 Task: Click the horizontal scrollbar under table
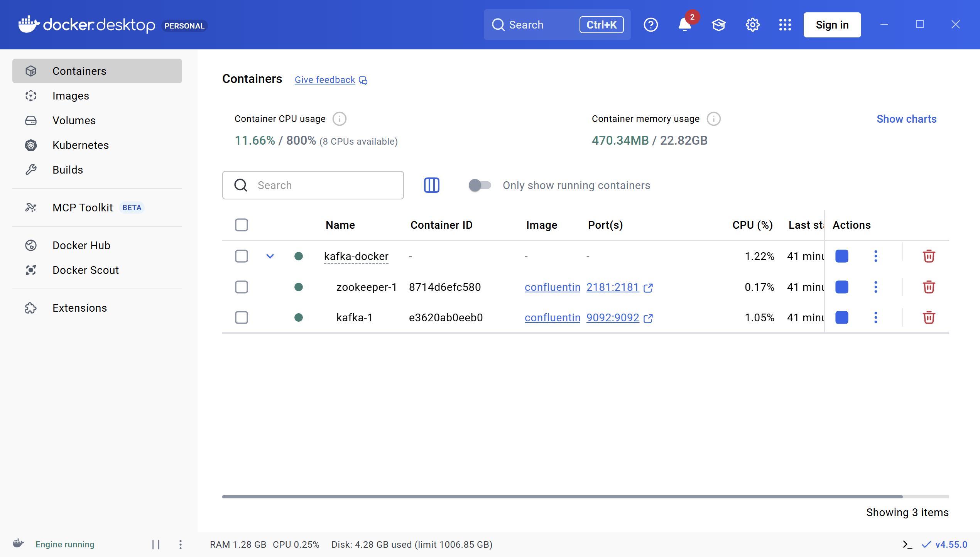click(562, 497)
